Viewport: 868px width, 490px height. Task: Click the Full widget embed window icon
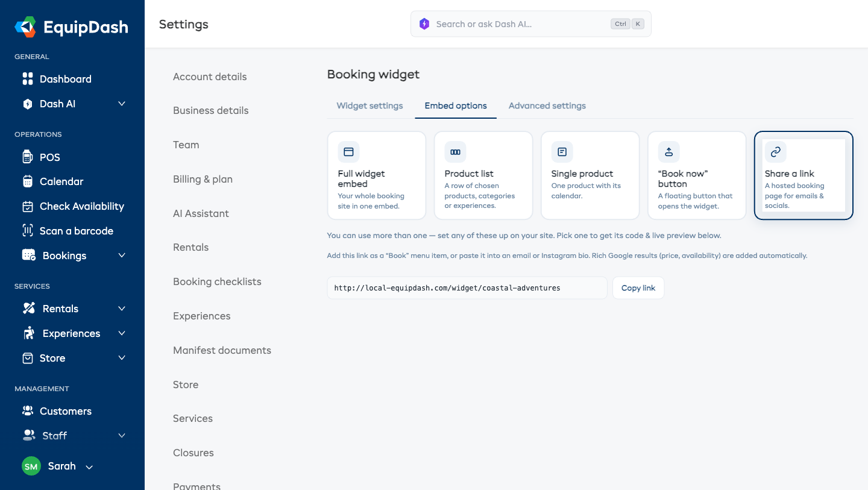(348, 152)
